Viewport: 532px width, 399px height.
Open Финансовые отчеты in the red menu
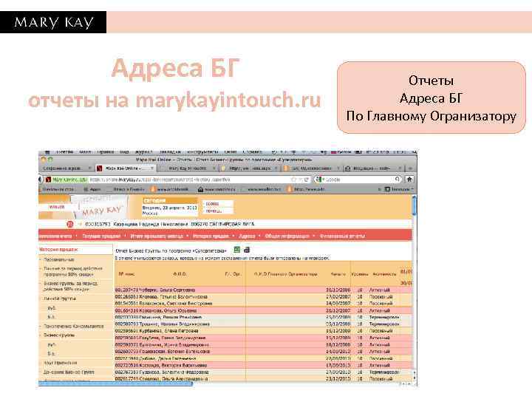pyautogui.click(x=342, y=236)
